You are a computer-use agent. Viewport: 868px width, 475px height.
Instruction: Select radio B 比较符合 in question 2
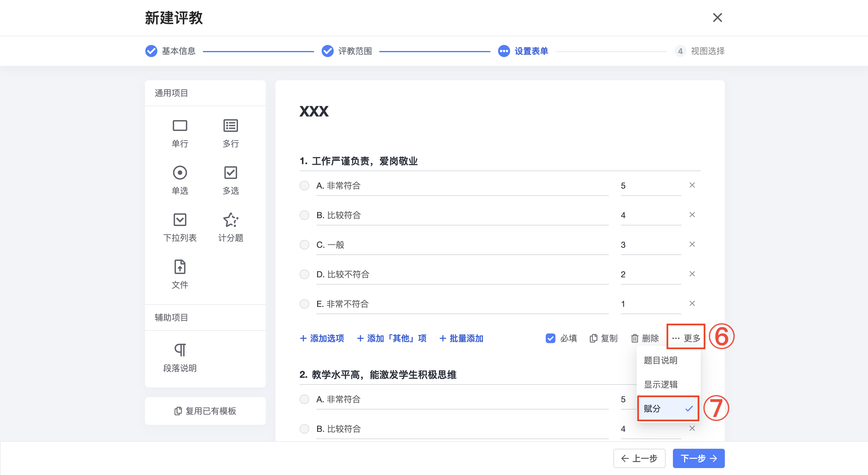pyautogui.click(x=304, y=429)
